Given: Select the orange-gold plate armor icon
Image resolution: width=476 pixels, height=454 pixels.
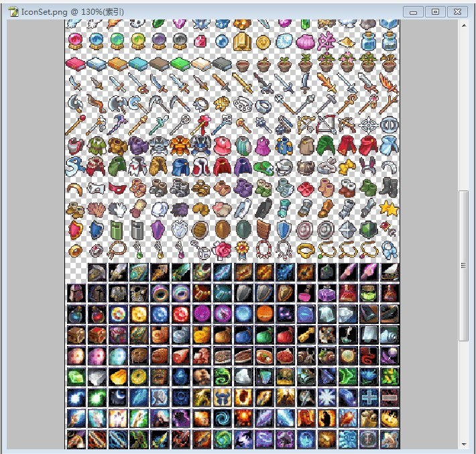Looking at the screenshot, I should pyautogui.click(x=180, y=146).
